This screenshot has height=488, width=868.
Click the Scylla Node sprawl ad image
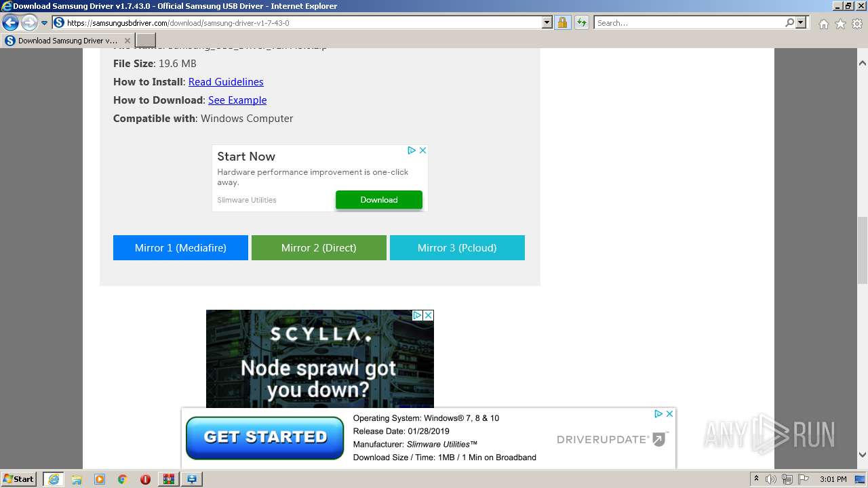pos(319,359)
